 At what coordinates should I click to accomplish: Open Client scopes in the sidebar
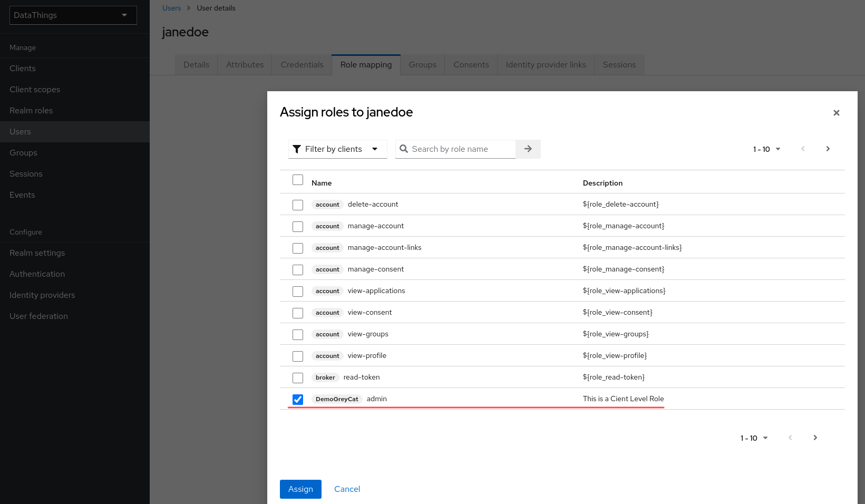(75, 90)
